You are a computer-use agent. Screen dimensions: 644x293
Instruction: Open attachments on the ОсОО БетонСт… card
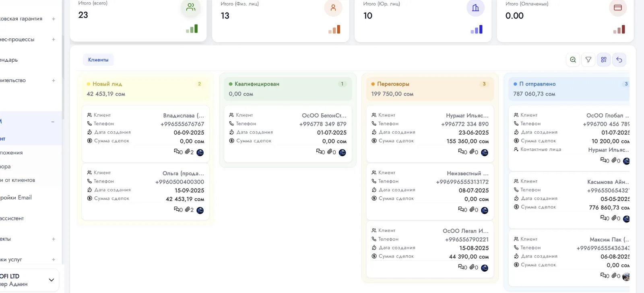(x=332, y=152)
